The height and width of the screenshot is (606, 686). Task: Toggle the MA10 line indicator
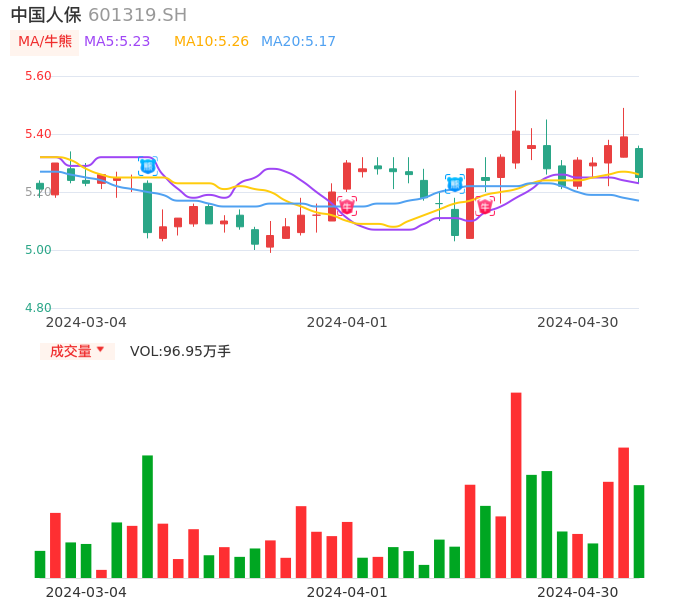coord(211,42)
